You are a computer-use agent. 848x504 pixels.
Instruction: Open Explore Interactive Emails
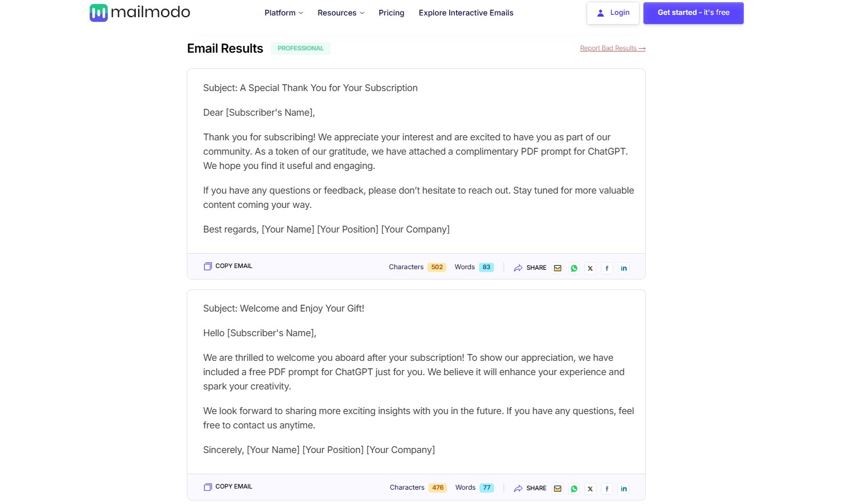tap(466, 13)
